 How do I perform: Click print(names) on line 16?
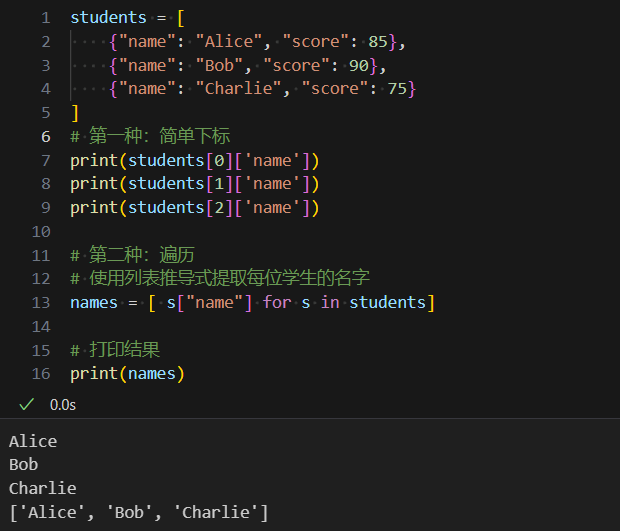tap(127, 374)
